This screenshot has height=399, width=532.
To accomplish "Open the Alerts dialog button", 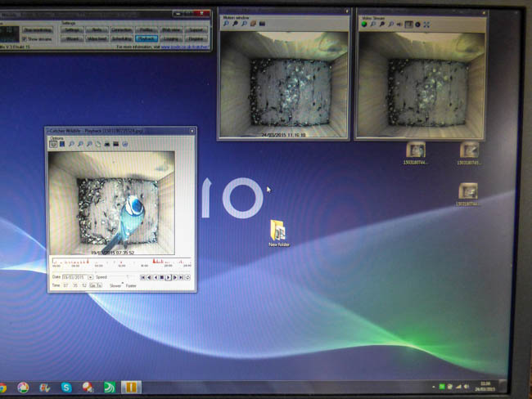I will click(97, 29).
